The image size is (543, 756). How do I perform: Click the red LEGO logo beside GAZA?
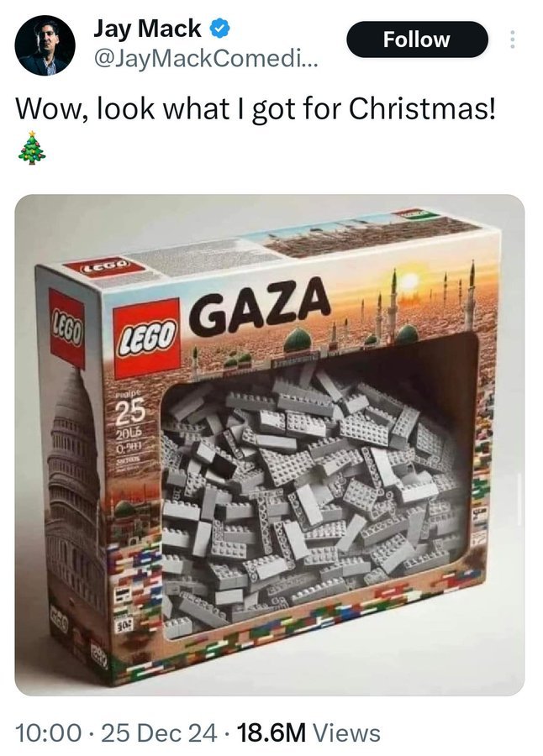click(145, 337)
